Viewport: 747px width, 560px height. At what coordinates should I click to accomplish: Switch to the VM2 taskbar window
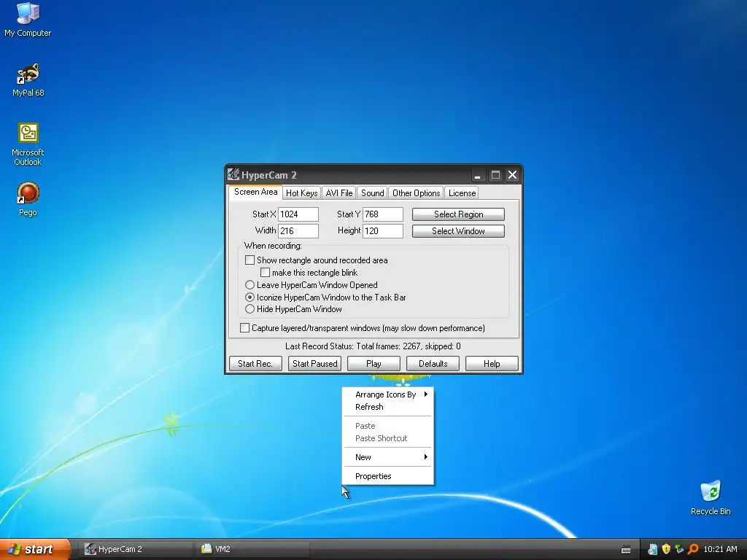pos(252,549)
